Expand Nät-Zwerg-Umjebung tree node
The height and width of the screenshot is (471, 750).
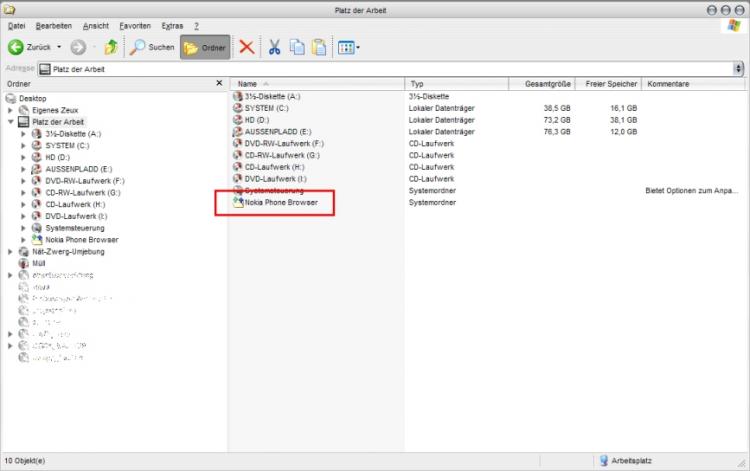10,252
